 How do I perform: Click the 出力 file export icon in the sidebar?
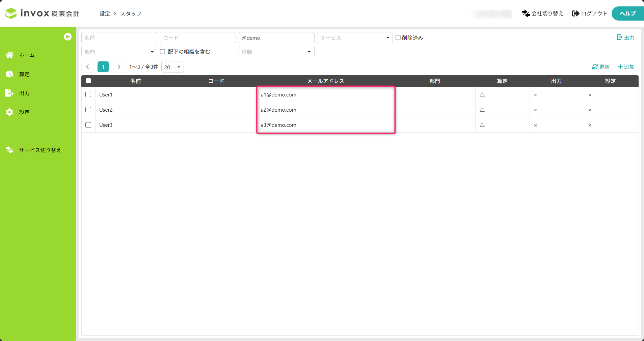coord(9,93)
